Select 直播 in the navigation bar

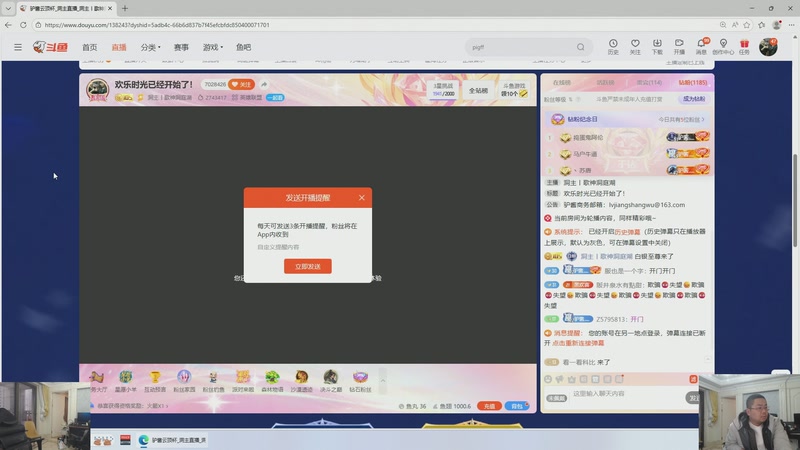click(119, 47)
